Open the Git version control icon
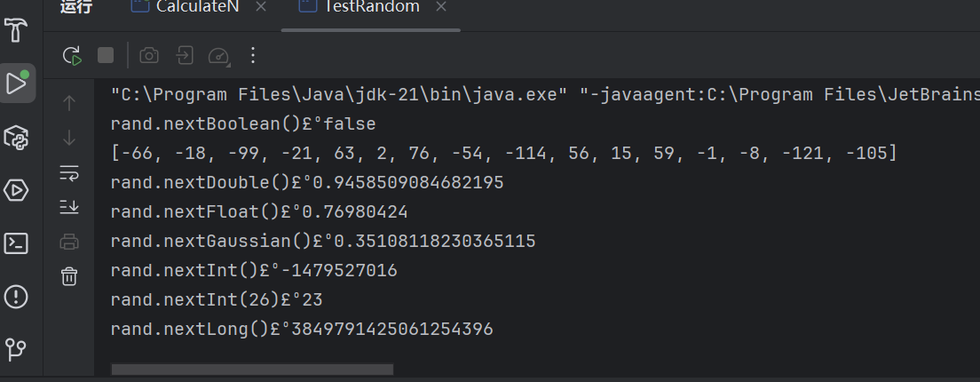Viewport: 980px width, 382px height. [x=16, y=350]
